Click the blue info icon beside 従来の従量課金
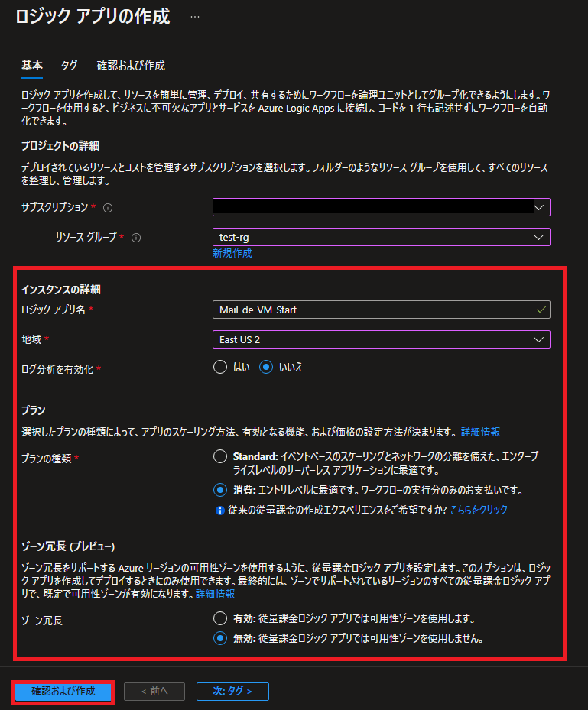 (220, 511)
